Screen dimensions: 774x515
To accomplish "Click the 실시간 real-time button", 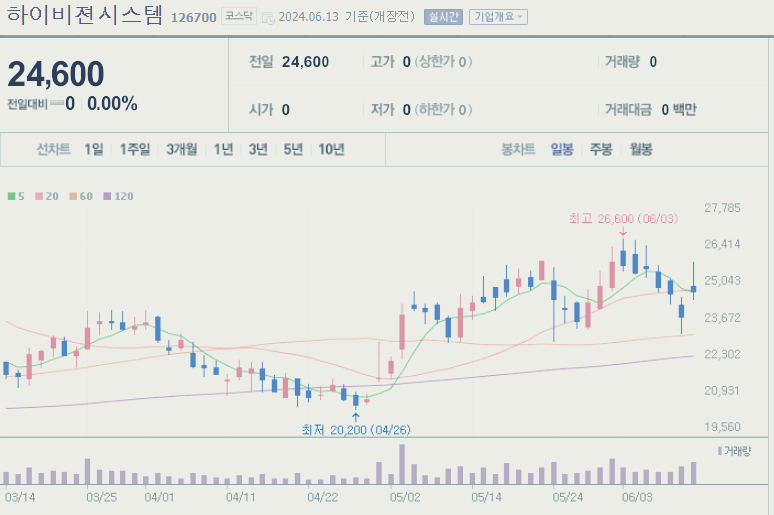I will (443, 17).
